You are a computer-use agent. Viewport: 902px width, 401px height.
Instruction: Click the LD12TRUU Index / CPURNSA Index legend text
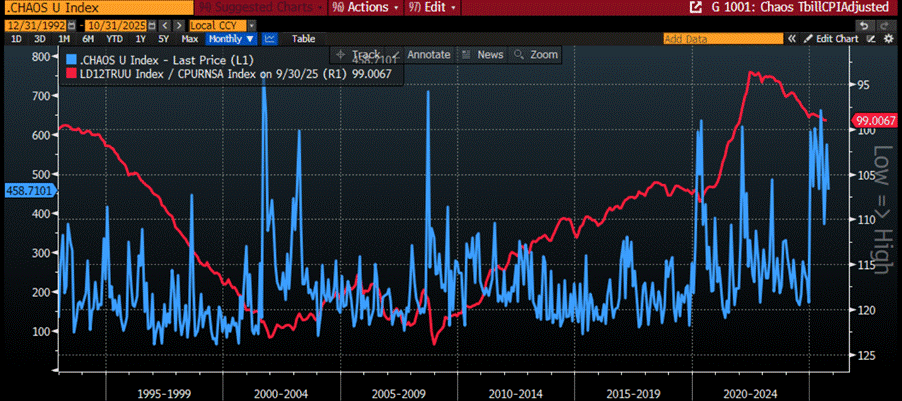coord(236,74)
